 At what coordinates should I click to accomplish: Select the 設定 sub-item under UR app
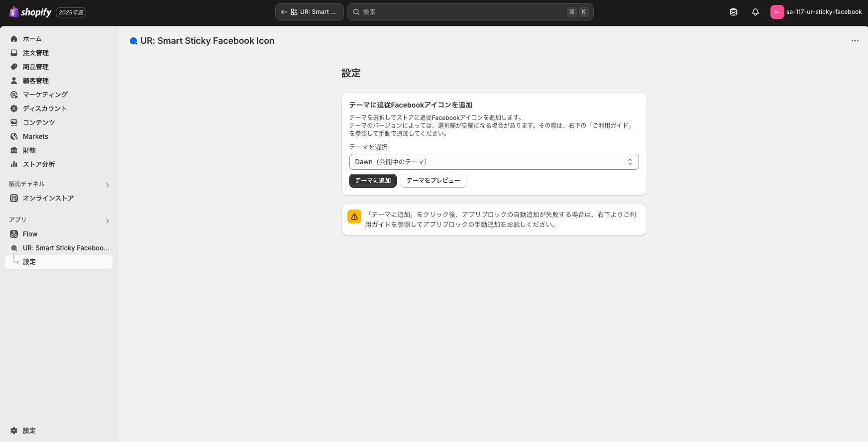tap(29, 262)
